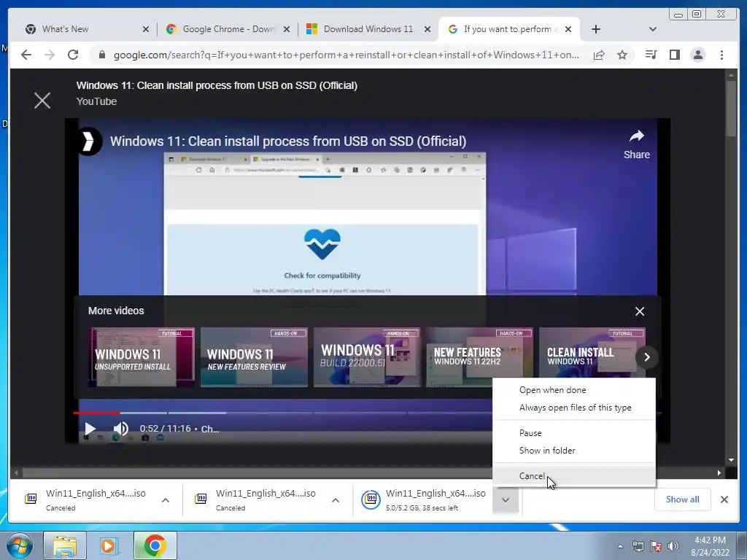Choose Pause in download menu
The width and height of the screenshot is (747, 560).
(x=530, y=433)
